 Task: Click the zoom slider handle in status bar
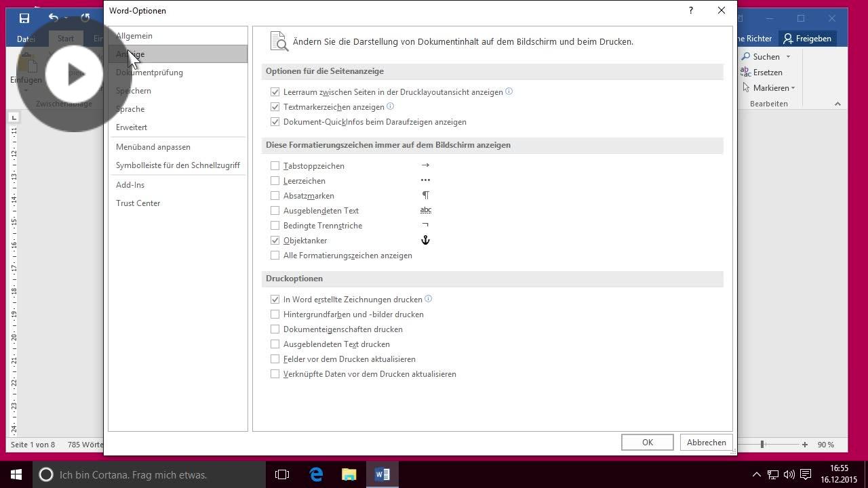(762, 445)
